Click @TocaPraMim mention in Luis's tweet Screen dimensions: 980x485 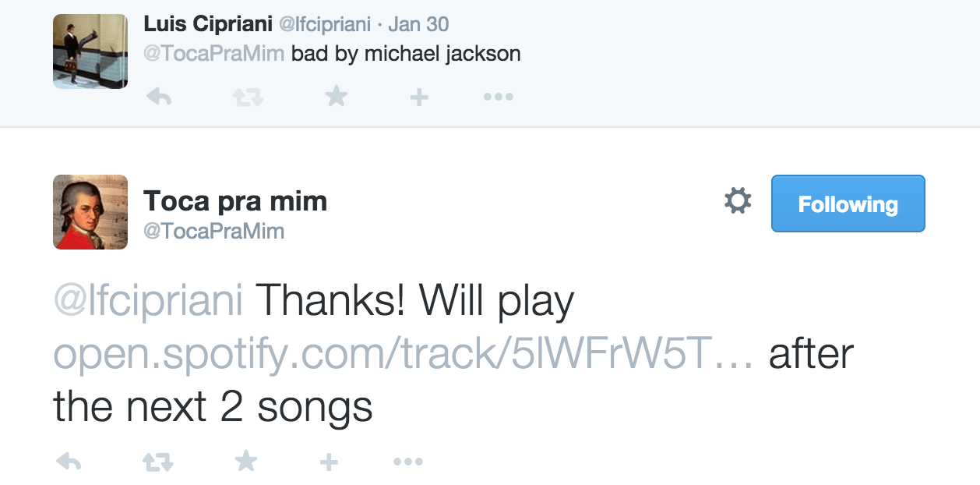click(x=214, y=54)
